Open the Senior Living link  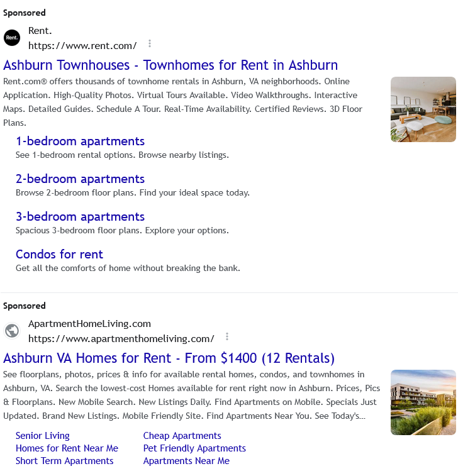pos(43,436)
